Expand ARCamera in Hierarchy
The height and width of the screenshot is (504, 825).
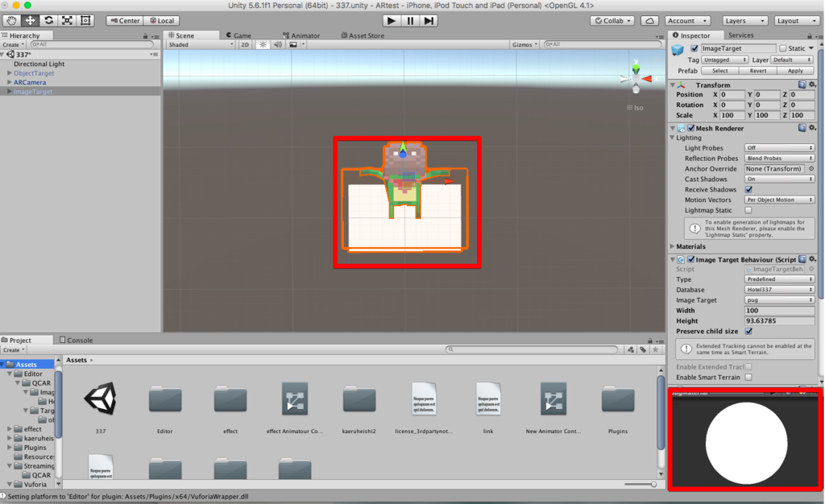pyautogui.click(x=10, y=82)
